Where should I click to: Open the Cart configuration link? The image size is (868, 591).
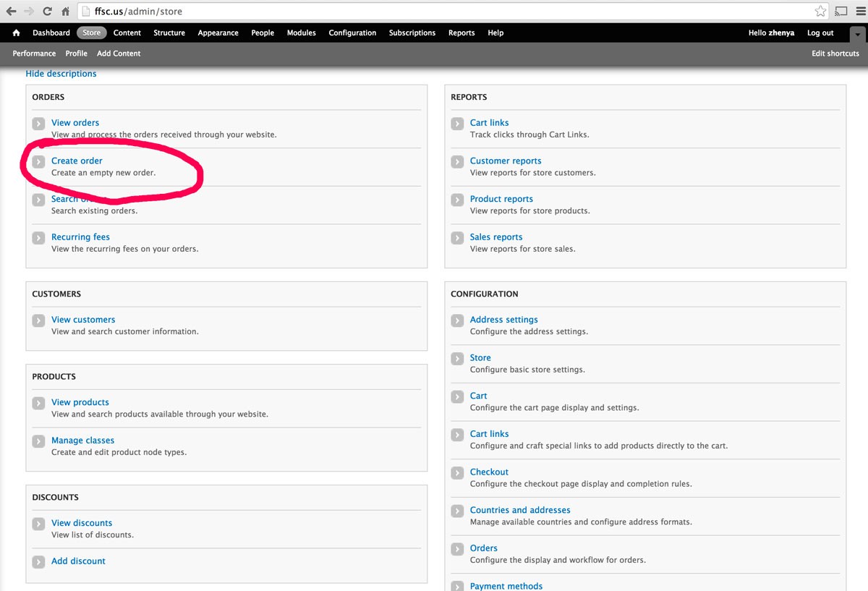coord(478,396)
